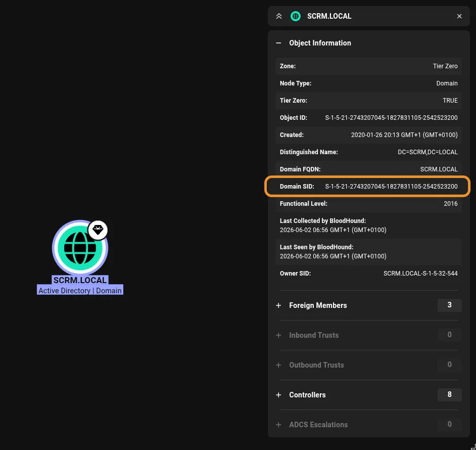
Task: Click the Active Directory | Domain label
Action: [x=80, y=291]
